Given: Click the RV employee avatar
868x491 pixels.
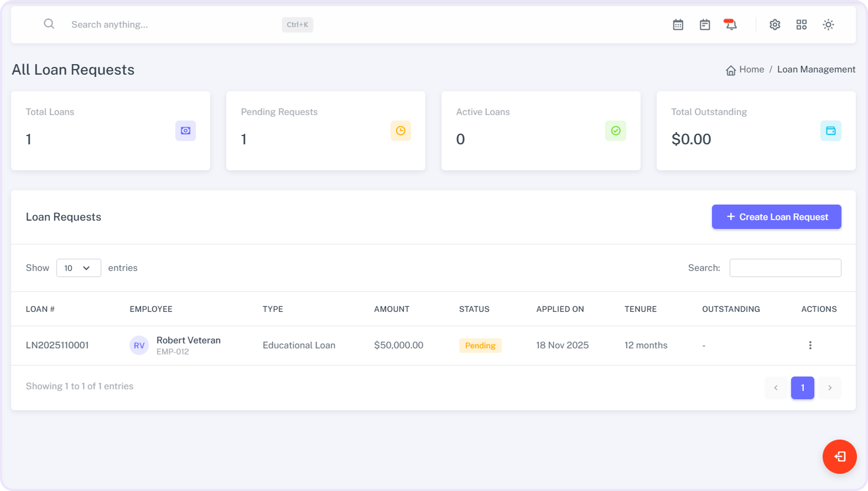Looking at the screenshot, I should 139,346.
